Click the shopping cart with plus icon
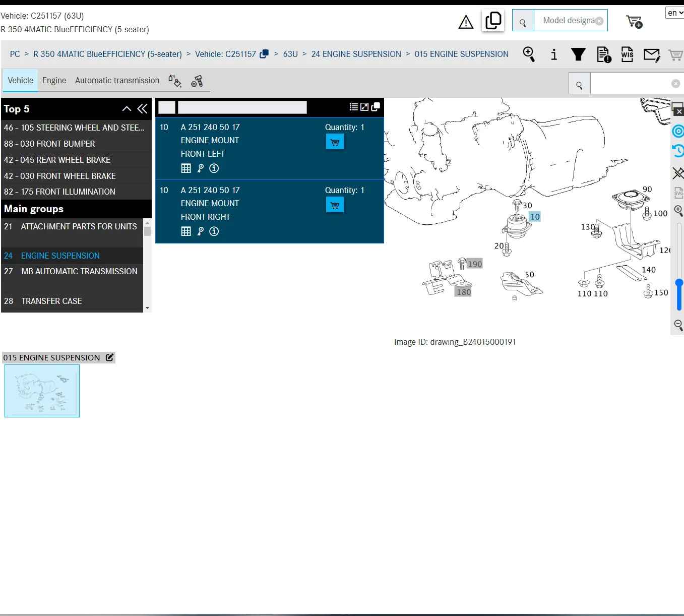 [x=634, y=22]
